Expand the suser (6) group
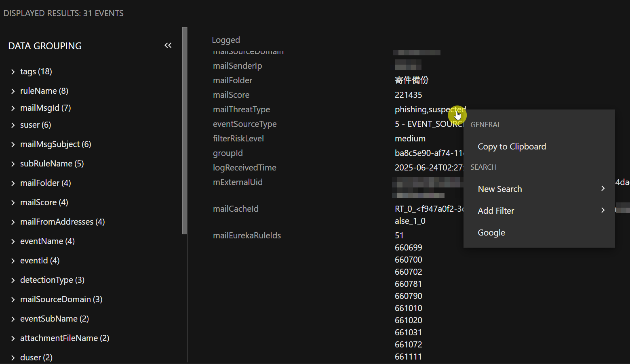630x364 pixels. point(13,125)
